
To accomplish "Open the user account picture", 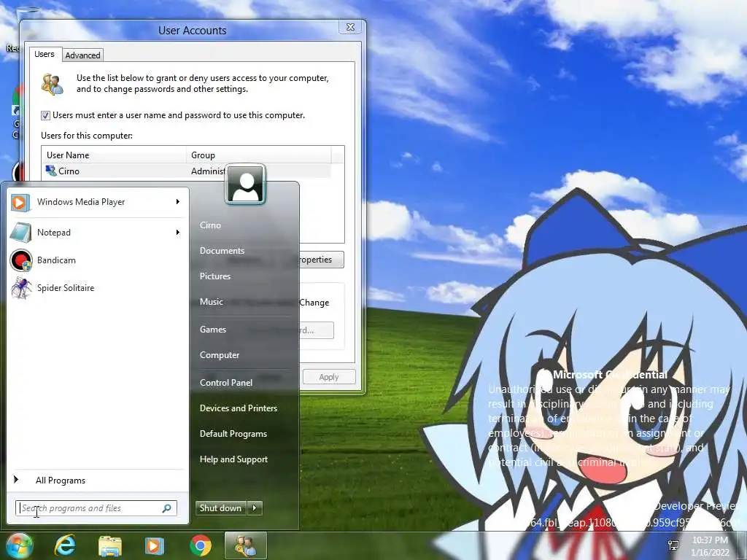I will coord(245,184).
